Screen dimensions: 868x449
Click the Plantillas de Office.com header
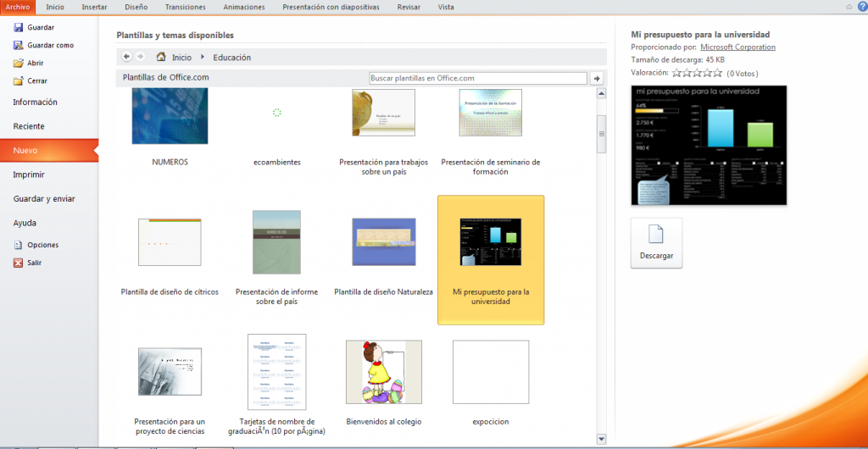tap(166, 77)
